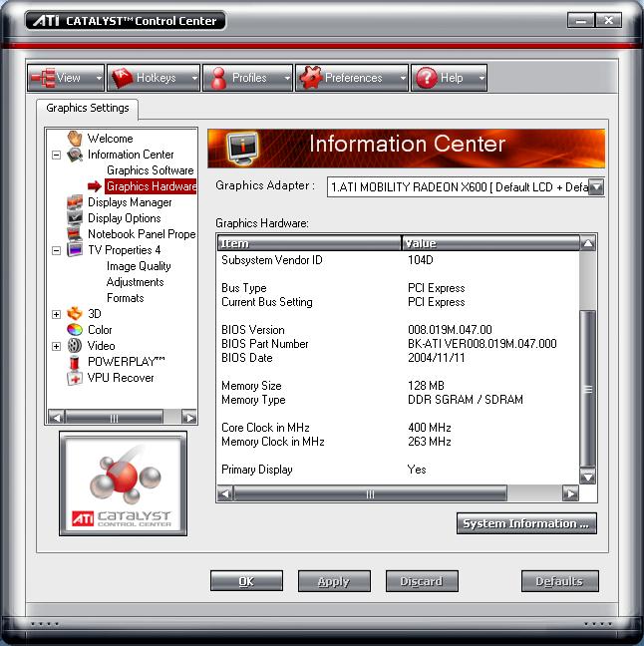Image resolution: width=644 pixels, height=646 pixels.
Task: Close the Catalyst Control Center window
Action: coord(608,20)
